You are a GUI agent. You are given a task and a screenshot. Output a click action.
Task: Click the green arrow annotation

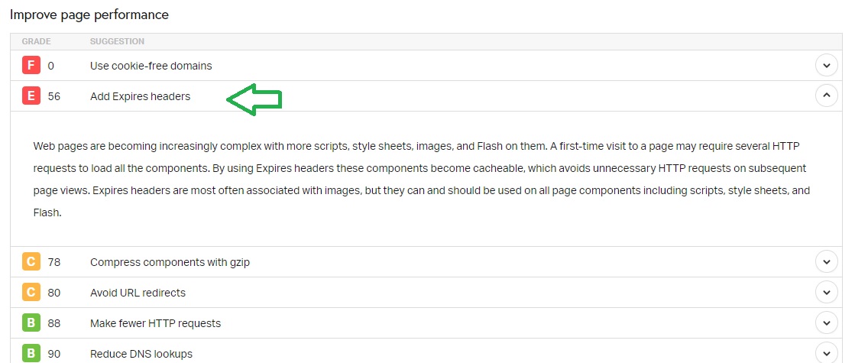(x=254, y=99)
